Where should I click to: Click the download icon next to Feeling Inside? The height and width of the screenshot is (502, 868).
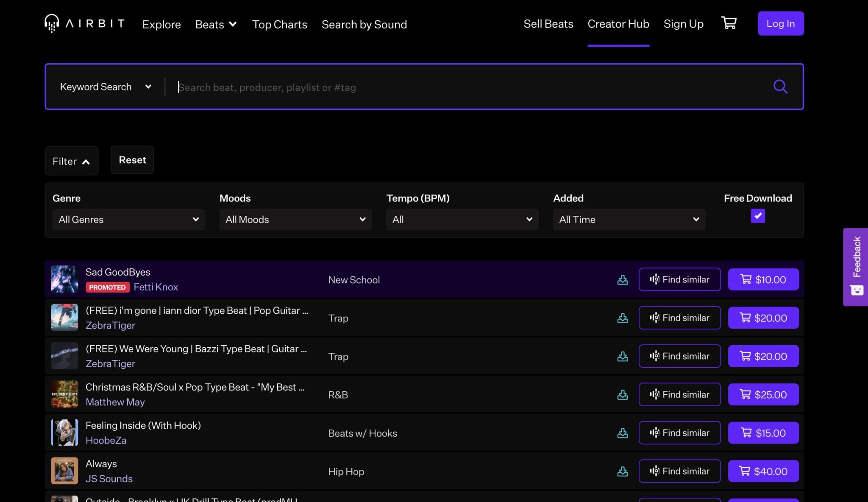click(x=622, y=432)
